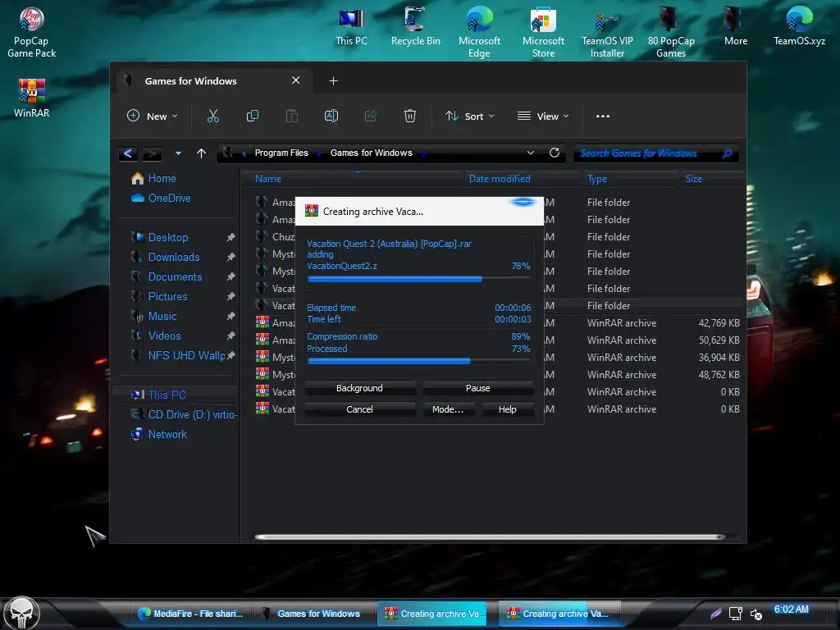Sort by the Date modified column header
The width and height of the screenshot is (840, 630).
(523, 179)
